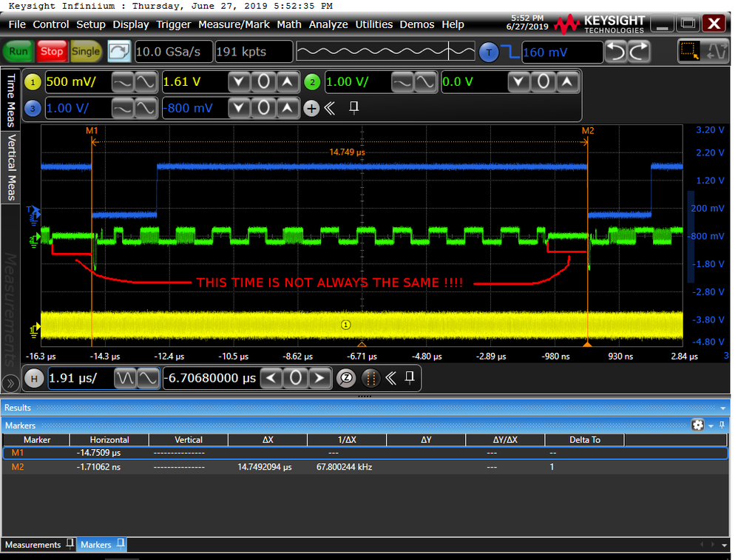The width and height of the screenshot is (738, 560).
Task: Expand the measurements side panel chevron
Action: point(10,383)
